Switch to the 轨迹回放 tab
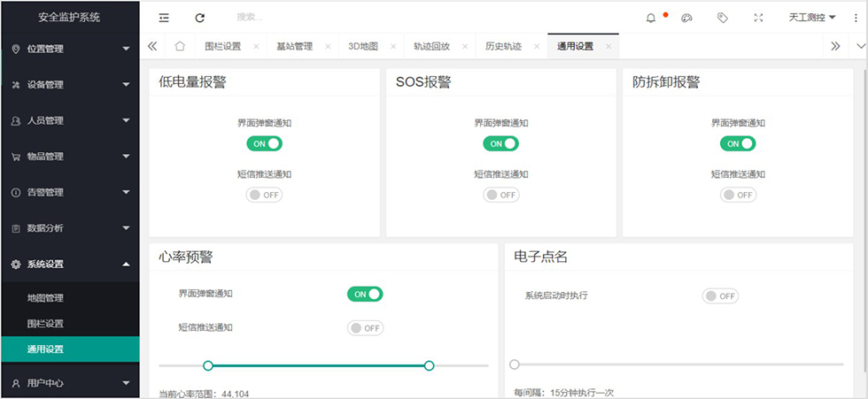868x399 pixels. [x=431, y=46]
